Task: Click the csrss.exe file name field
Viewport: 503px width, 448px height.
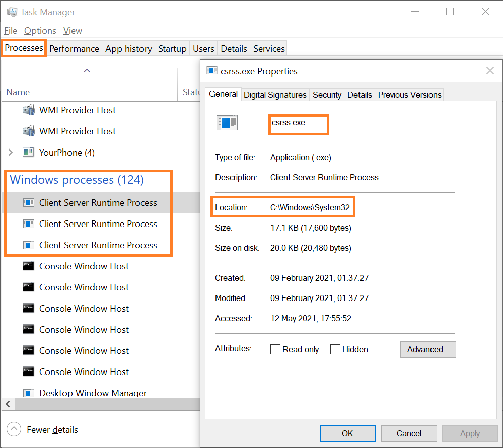Action: 363,124
